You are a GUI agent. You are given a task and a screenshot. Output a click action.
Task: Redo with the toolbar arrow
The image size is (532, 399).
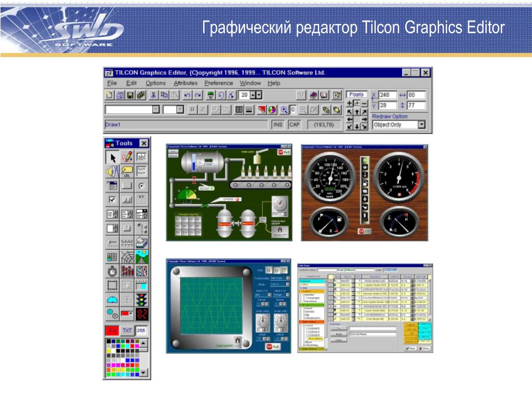point(198,96)
